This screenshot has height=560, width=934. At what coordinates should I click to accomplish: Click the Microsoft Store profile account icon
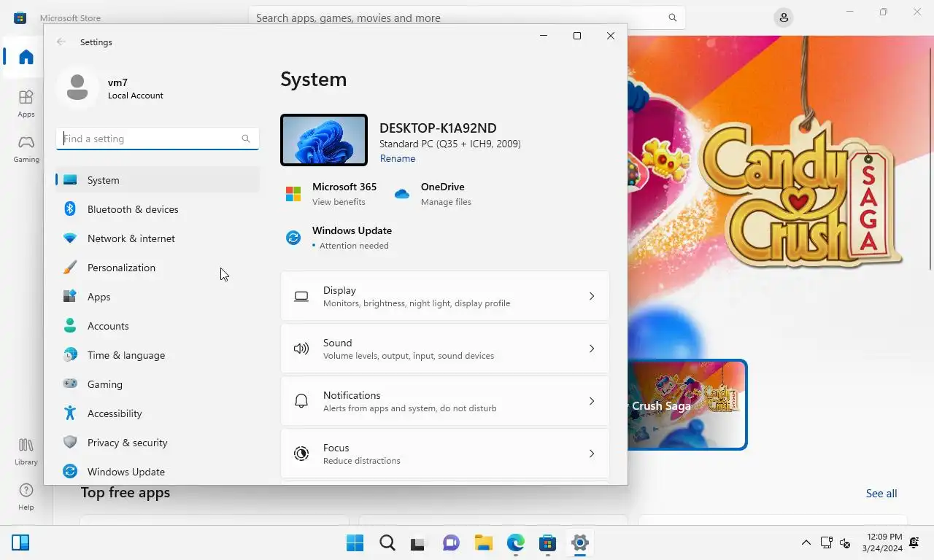pos(784,17)
